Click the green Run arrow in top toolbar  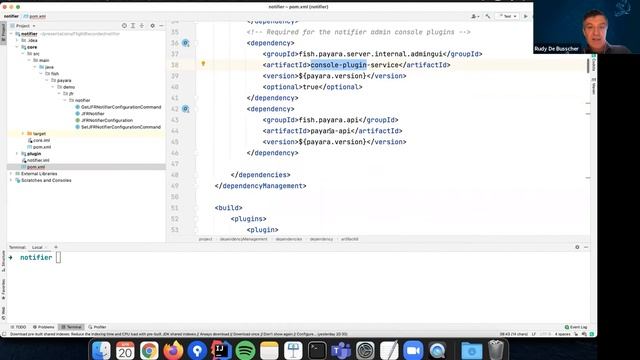[526, 16]
